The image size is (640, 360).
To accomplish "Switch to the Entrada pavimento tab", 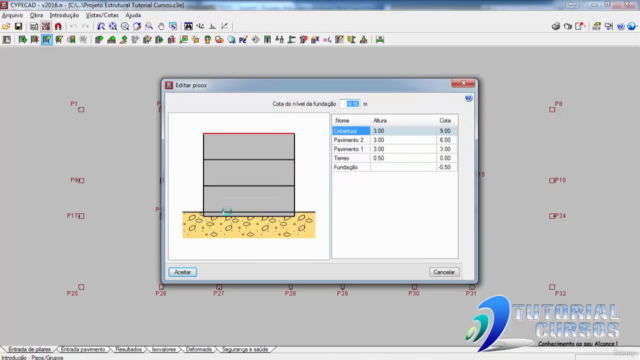I will pos(83,349).
